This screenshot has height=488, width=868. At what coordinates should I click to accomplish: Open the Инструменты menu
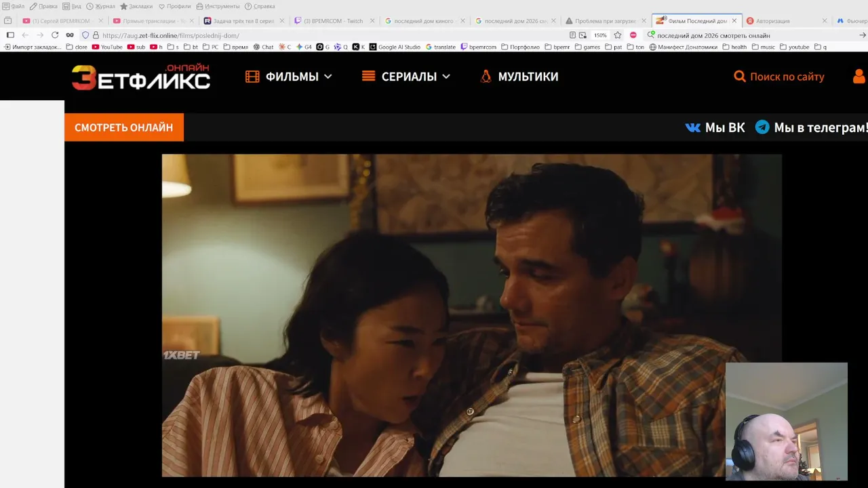tap(218, 6)
